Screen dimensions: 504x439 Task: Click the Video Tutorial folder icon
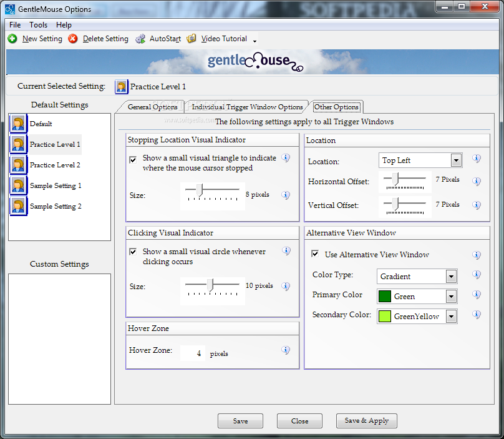point(191,39)
